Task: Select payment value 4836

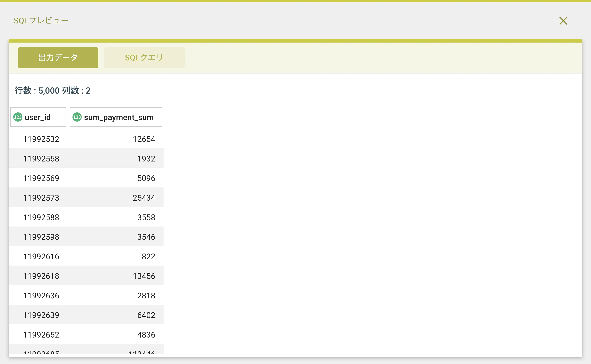Action: click(146, 335)
